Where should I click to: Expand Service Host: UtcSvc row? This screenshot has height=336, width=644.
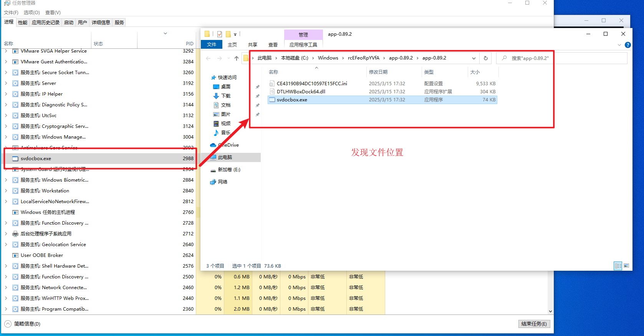tap(6, 115)
